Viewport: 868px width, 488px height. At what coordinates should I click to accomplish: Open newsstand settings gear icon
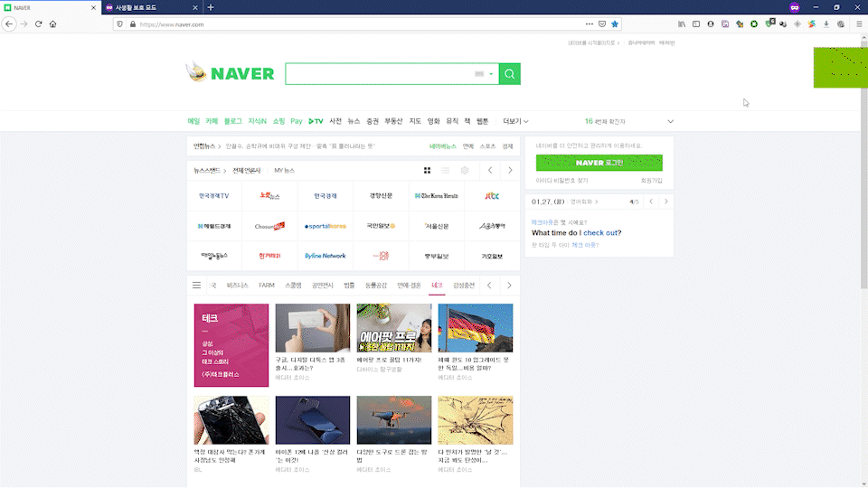465,171
